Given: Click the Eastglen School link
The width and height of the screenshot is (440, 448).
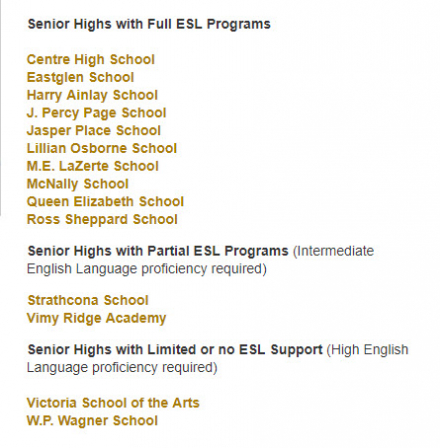Looking at the screenshot, I should (x=80, y=77).
